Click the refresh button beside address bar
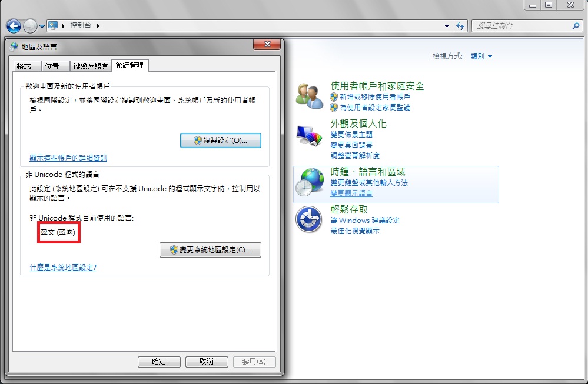The image size is (588, 384). pyautogui.click(x=460, y=26)
